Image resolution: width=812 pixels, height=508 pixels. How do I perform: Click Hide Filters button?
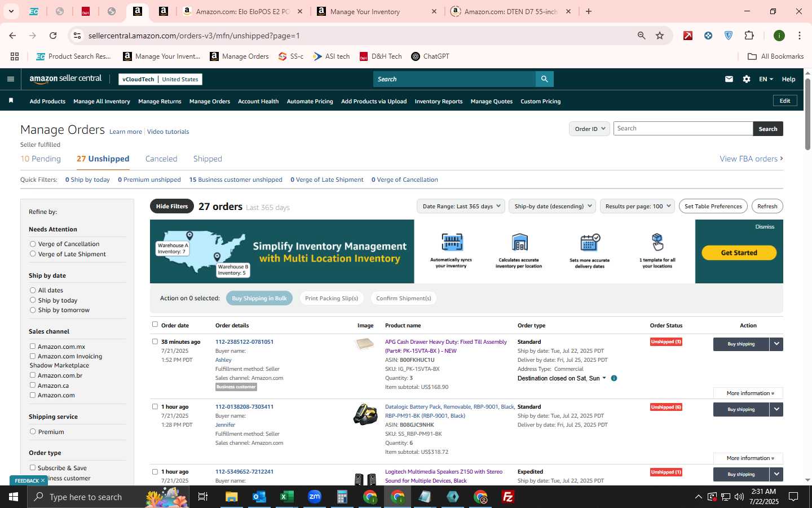(x=172, y=206)
